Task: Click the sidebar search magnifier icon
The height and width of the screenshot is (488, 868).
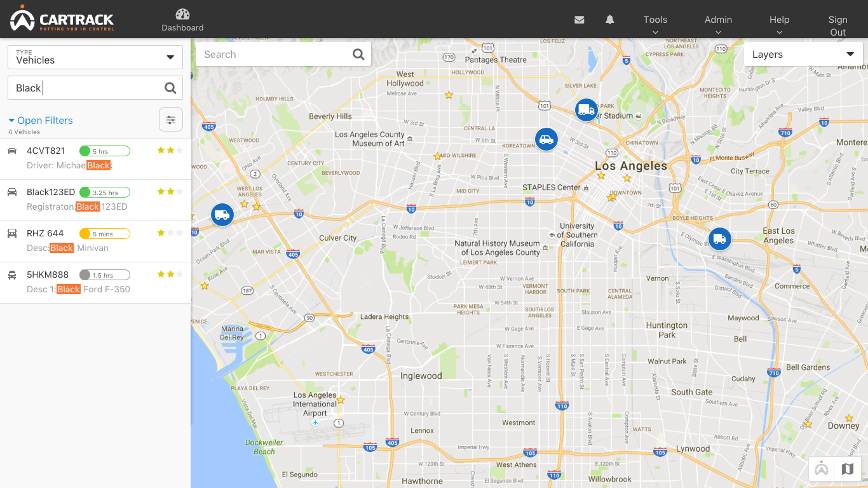Action: pyautogui.click(x=170, y=88)
